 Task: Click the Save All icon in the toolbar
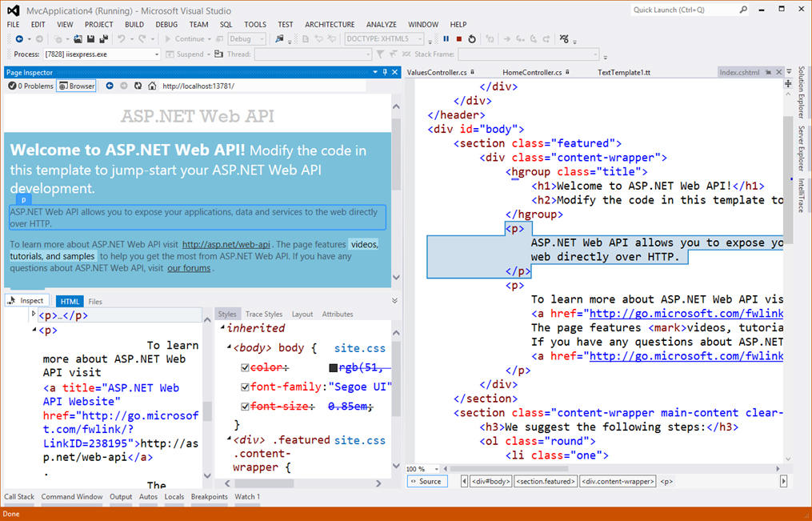pyautogui.click(x=105, y=38)
